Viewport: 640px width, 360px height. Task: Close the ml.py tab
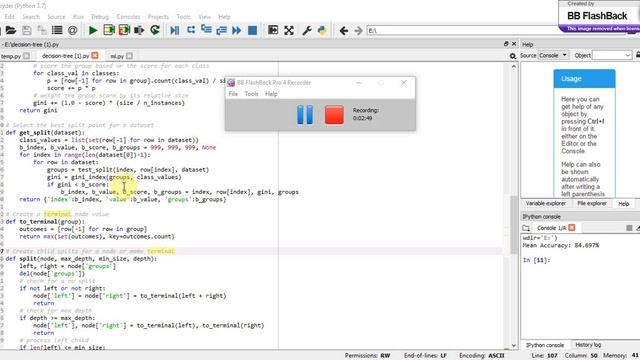[129, 56]
